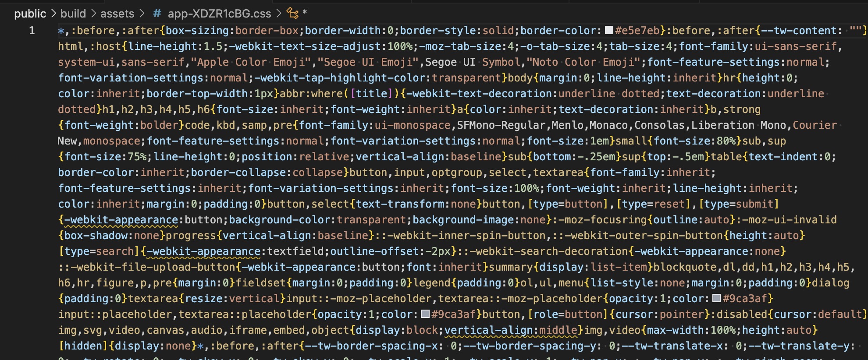Click the chevron after the "public" breadcrumb
Screen dimensions: 868x360
tap(53, 14)
